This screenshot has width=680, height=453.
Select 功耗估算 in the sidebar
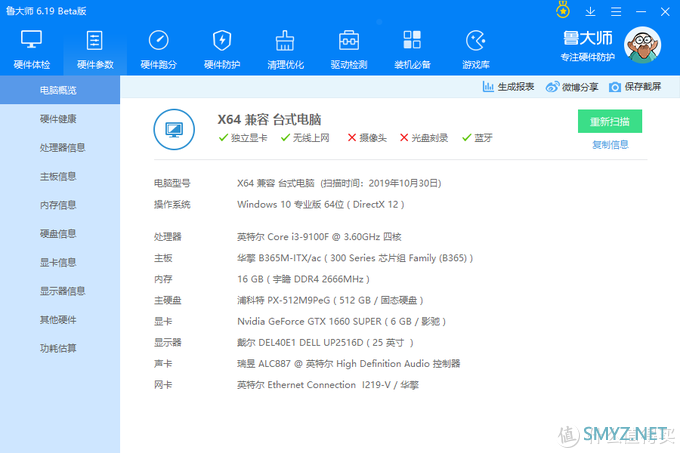tap(60, 348)
